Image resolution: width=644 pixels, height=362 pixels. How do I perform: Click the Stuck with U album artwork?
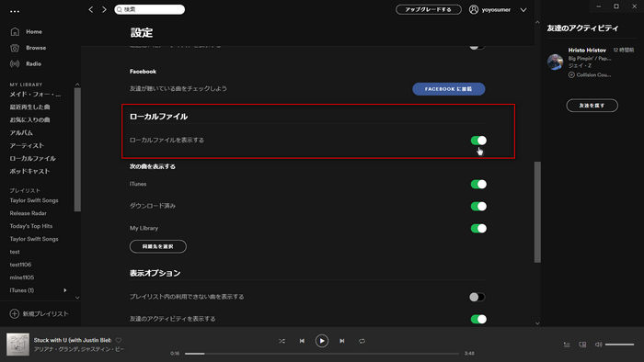point(17,345)
